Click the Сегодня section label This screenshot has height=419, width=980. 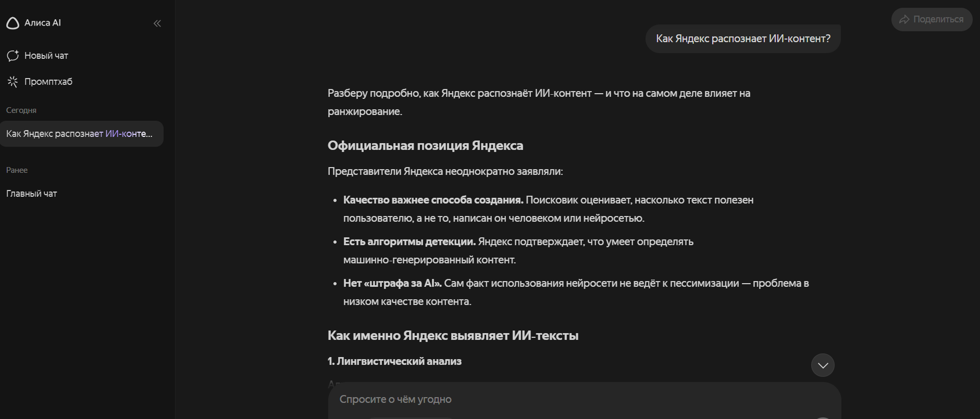click(x=21, y=110)
